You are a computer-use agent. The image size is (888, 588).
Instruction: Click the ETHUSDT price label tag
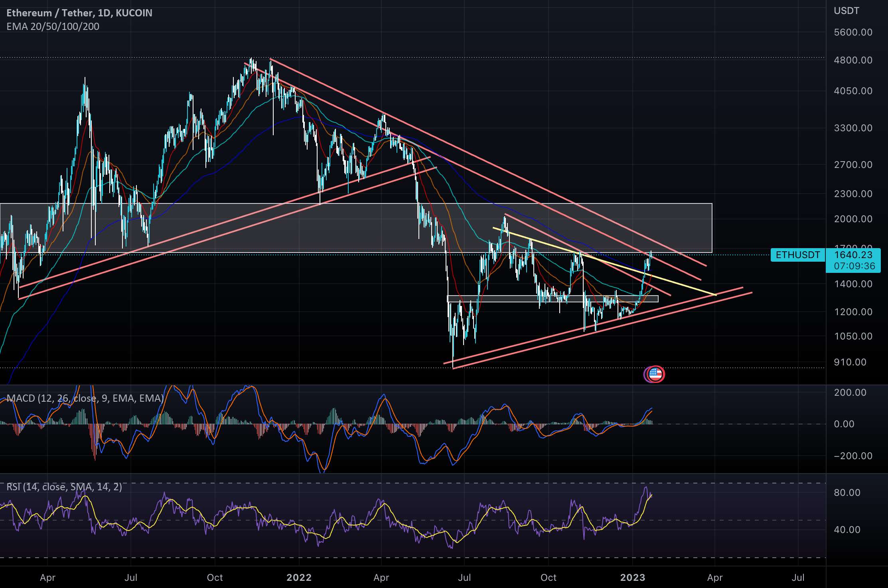pos(797,255)
